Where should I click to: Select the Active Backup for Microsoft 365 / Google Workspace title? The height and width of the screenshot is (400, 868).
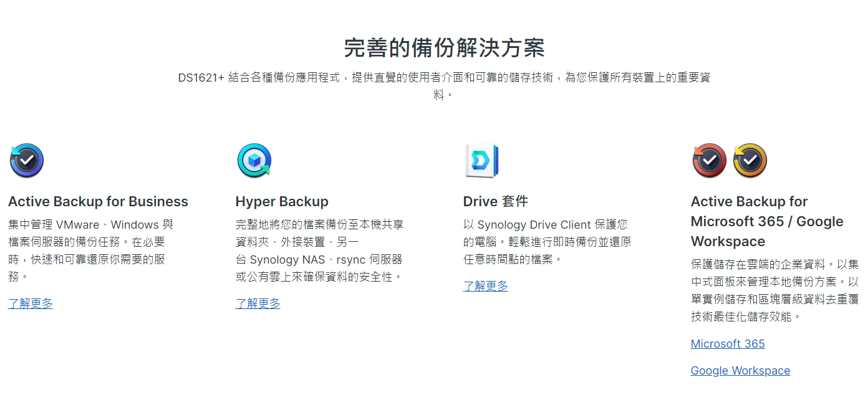767,221
